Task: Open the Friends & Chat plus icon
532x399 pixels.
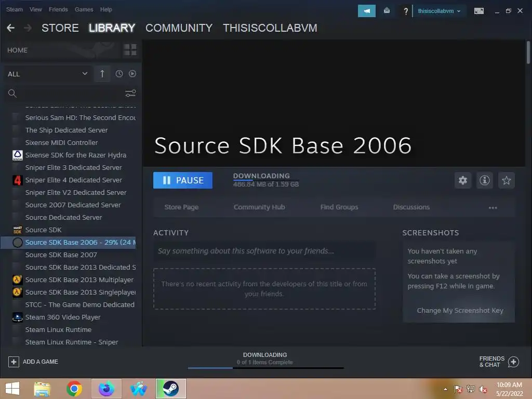Action: [513, 362]
